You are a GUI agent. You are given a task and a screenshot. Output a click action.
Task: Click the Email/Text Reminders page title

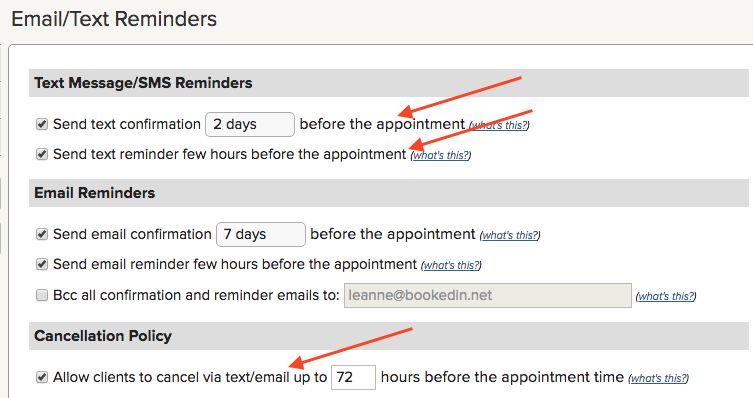114,19
